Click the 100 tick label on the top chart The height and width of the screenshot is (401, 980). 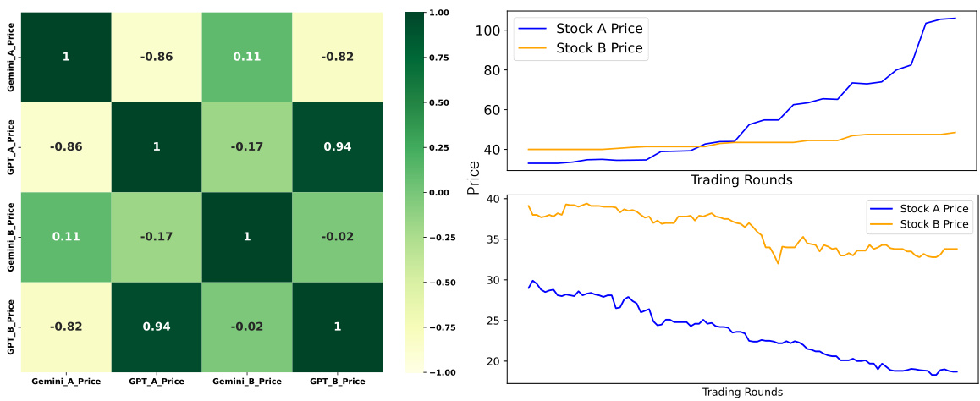tap(496, 30)
